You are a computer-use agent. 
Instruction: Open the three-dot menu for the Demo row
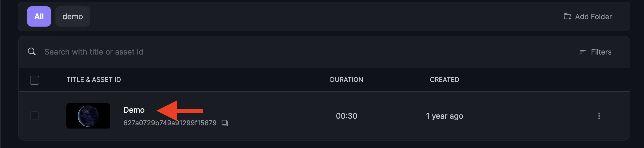point(599,116)
